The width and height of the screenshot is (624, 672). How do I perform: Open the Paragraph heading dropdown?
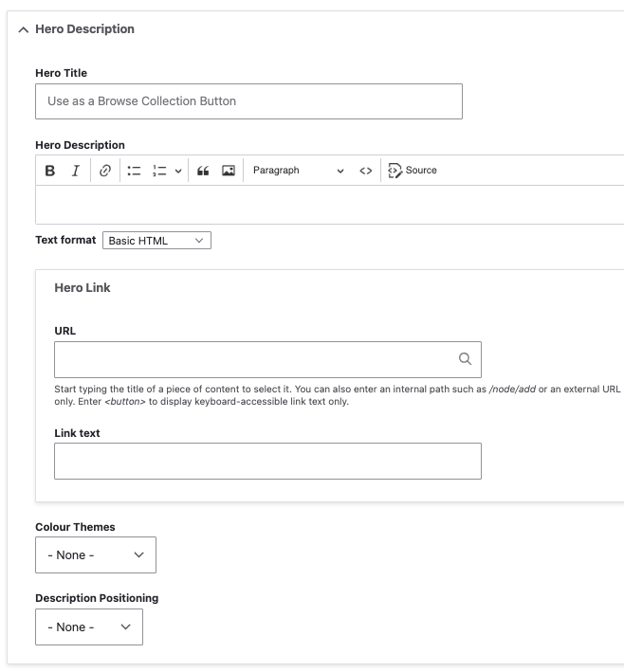click(x=298, y=171)
